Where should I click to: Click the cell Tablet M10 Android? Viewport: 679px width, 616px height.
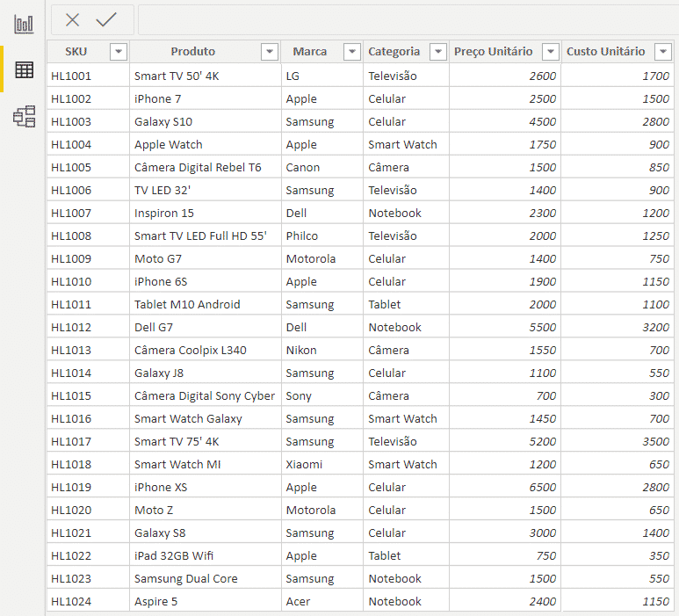pos(206,305)
